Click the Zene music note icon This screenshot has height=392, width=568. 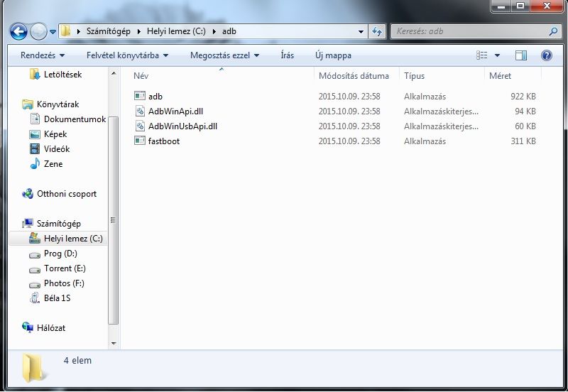[35, 163]
